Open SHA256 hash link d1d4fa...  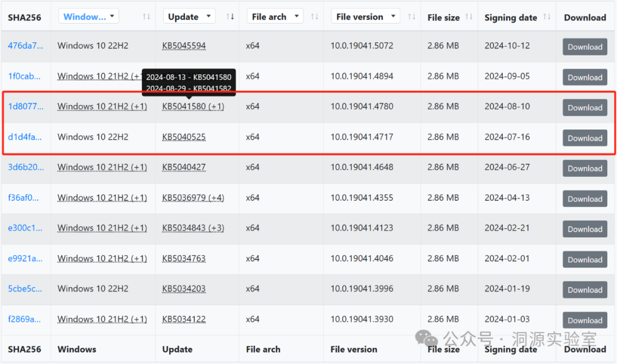tap(25, 137)
